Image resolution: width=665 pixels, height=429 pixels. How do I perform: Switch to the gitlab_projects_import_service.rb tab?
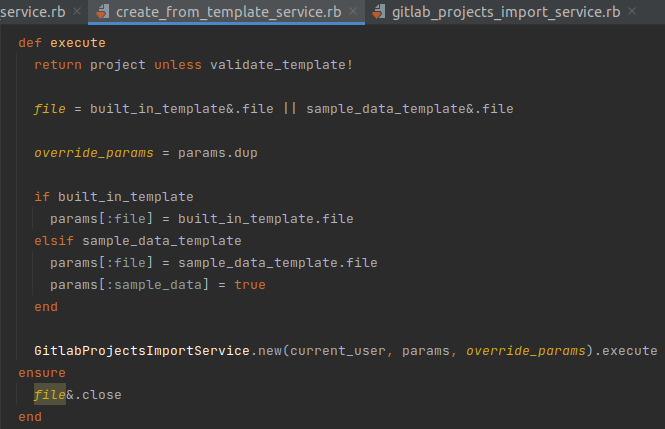tap(507, 13)
